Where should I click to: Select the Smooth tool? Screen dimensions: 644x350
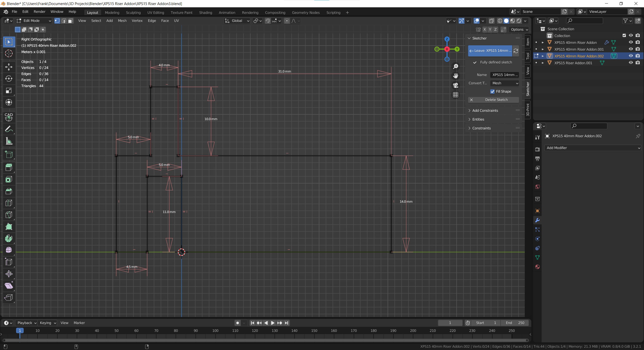point(9,250)
